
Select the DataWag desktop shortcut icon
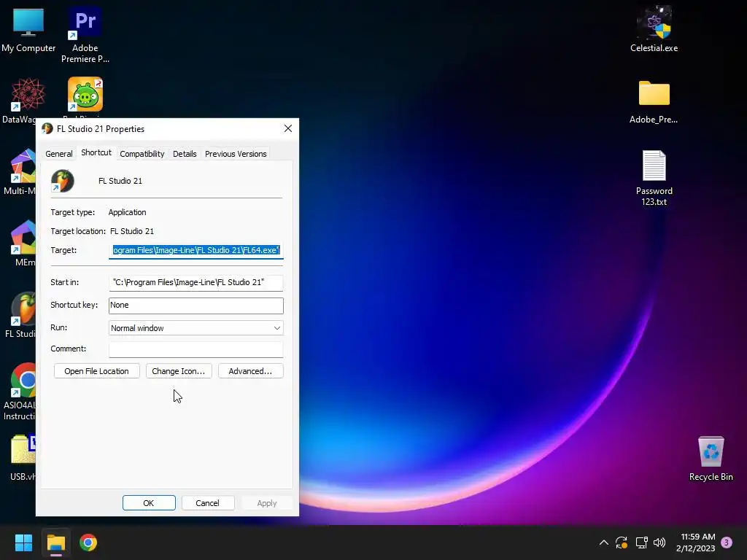tap(28, 94)
